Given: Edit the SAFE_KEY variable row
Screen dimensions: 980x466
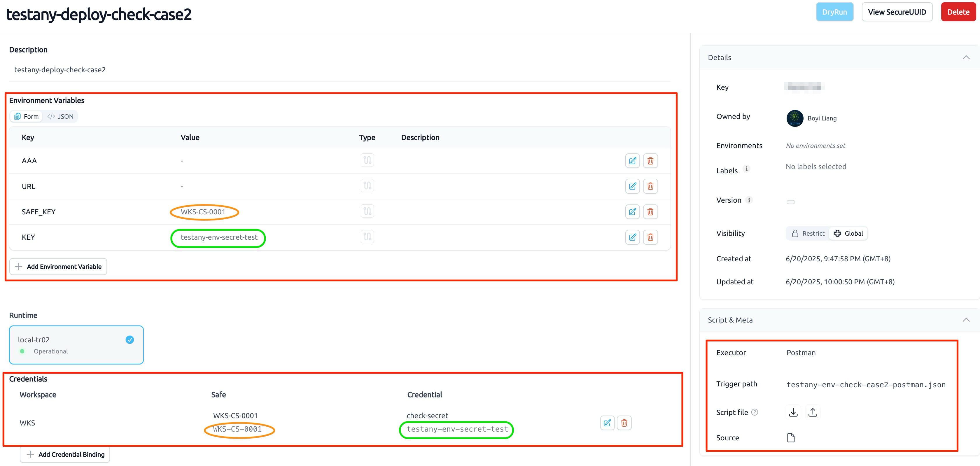Looking at the screenshot, I should pyautogui.click(x=632, y=212).
